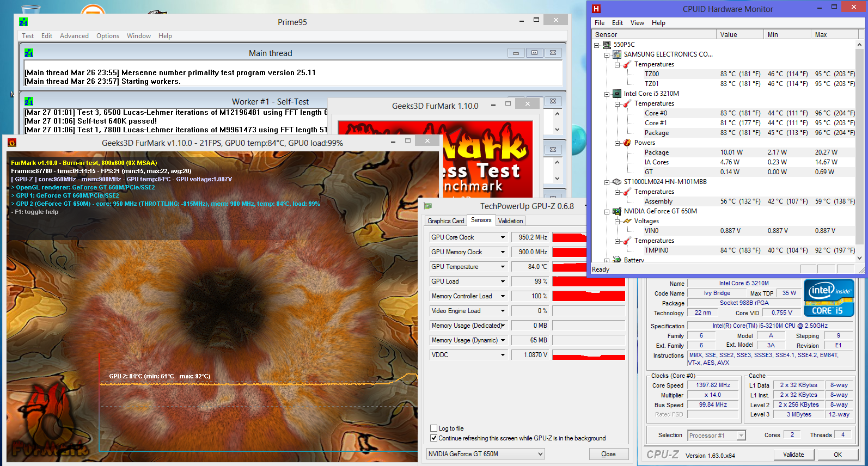Open the View menu in Hardware Monitor
Viewport: 868px width, 466px height.
click(637, 23)
